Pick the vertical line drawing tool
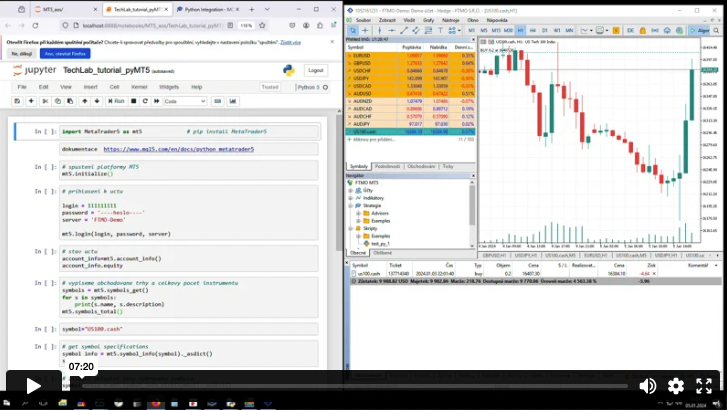Screen dimensions: 727x411 pos(379,30)
